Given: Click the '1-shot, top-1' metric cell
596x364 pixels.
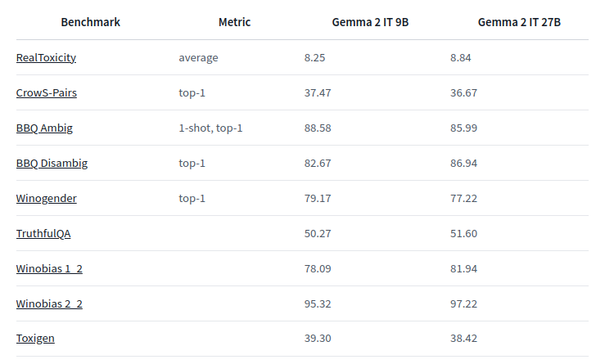Looking at the screenshot, I should (x=210, y=128).
